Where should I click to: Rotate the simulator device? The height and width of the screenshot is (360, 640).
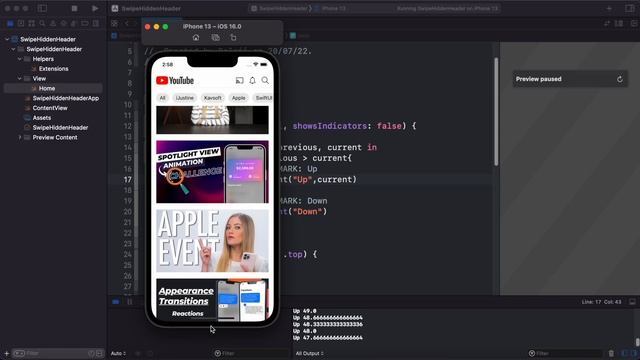pos(233,38)
